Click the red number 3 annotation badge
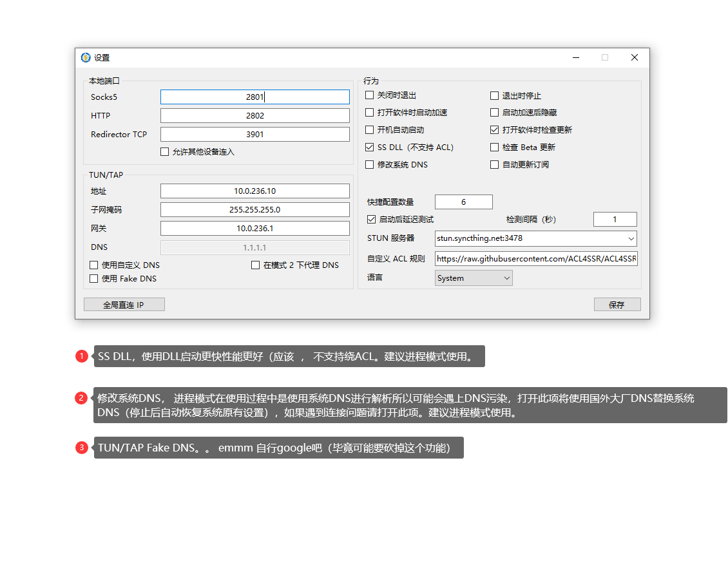This screenshot has height=570, width=728. click(x=82, y=448)
